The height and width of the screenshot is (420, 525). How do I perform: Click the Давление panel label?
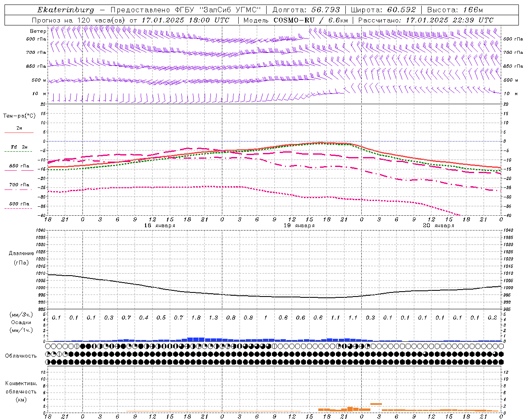pyautogui.click(x=21, y=253)
